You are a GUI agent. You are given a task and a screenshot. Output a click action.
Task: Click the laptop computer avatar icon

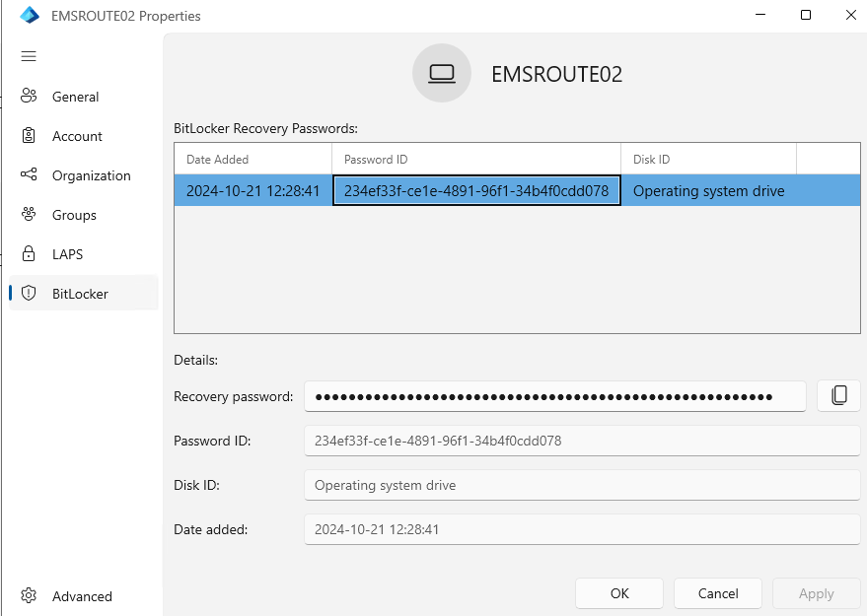coord(442,74)
